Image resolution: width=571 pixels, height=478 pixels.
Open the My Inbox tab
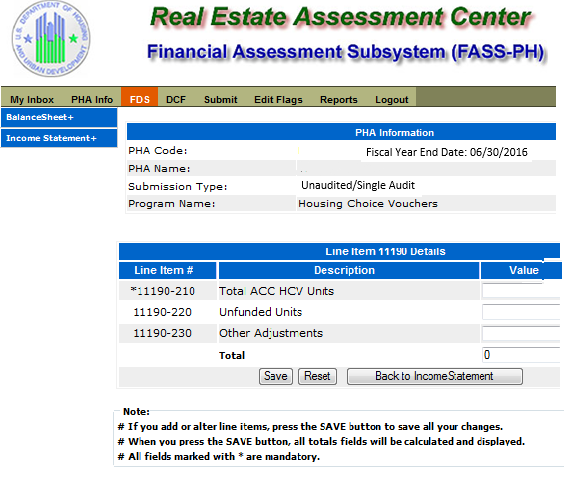tap(32, 99)
